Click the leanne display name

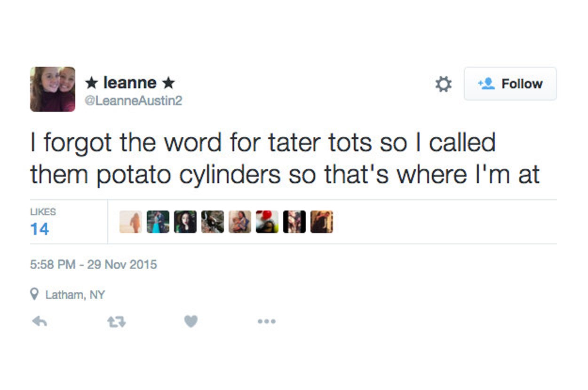point(130,83)
